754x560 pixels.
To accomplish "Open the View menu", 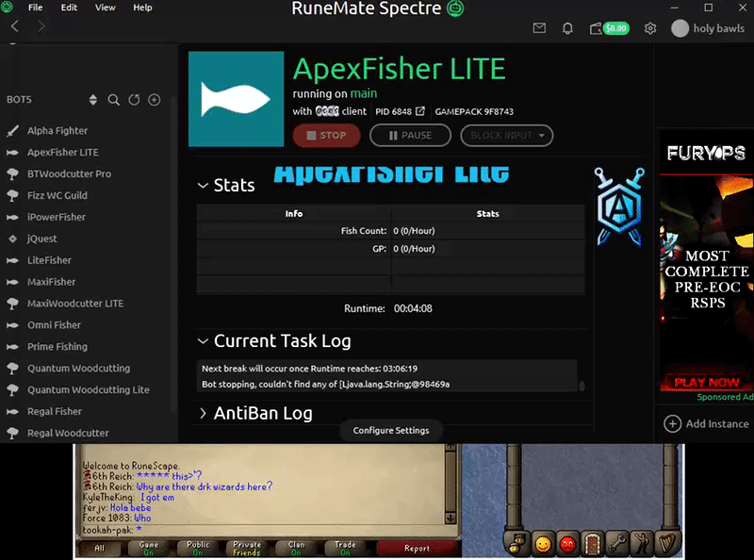I will (x=105, y=8).
